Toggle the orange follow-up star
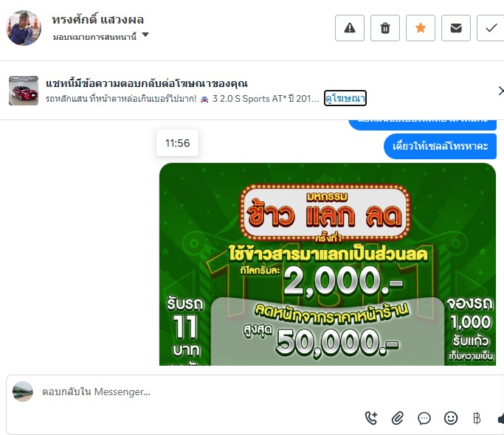 point(420,28)
